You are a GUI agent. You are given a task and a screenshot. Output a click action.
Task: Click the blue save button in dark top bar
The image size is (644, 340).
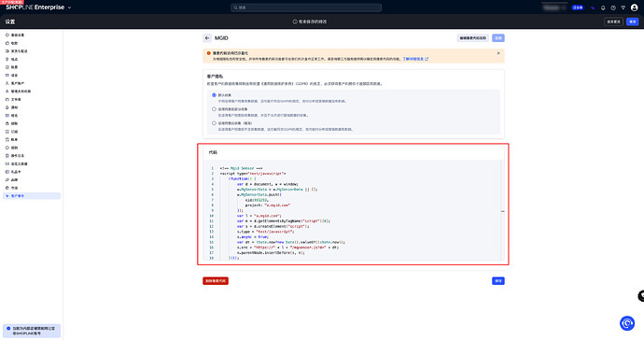633,21
